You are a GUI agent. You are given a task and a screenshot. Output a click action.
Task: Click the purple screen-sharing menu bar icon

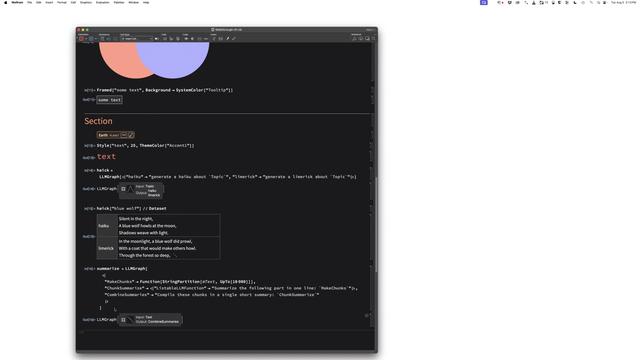(484, 2)
